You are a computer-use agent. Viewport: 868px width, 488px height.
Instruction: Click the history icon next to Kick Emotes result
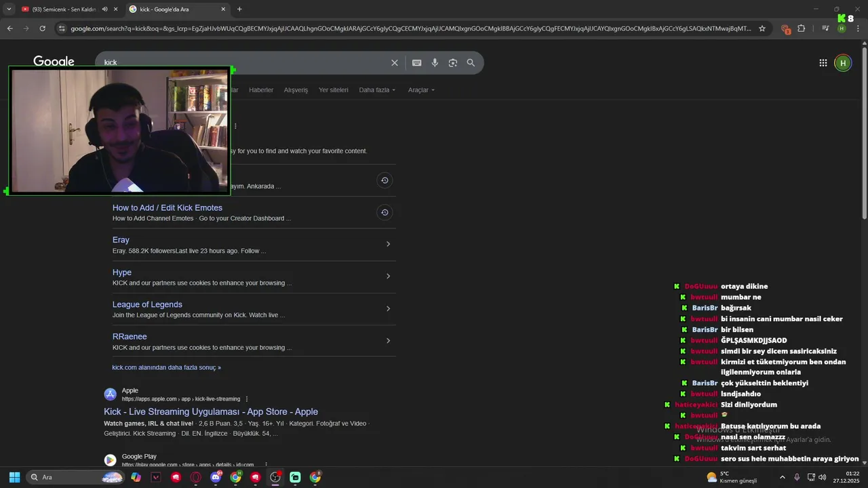click(x=384, y=213)
